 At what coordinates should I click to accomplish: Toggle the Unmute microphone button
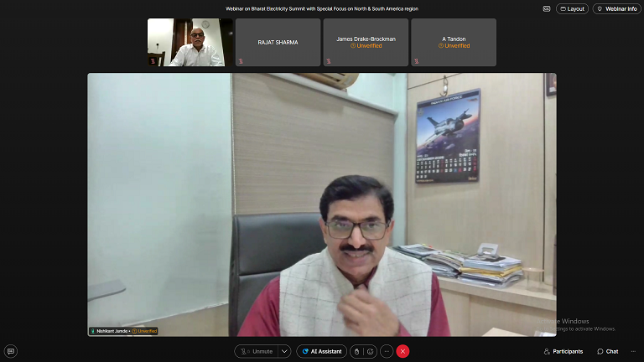pyautogui.click(x=256, y=351)
